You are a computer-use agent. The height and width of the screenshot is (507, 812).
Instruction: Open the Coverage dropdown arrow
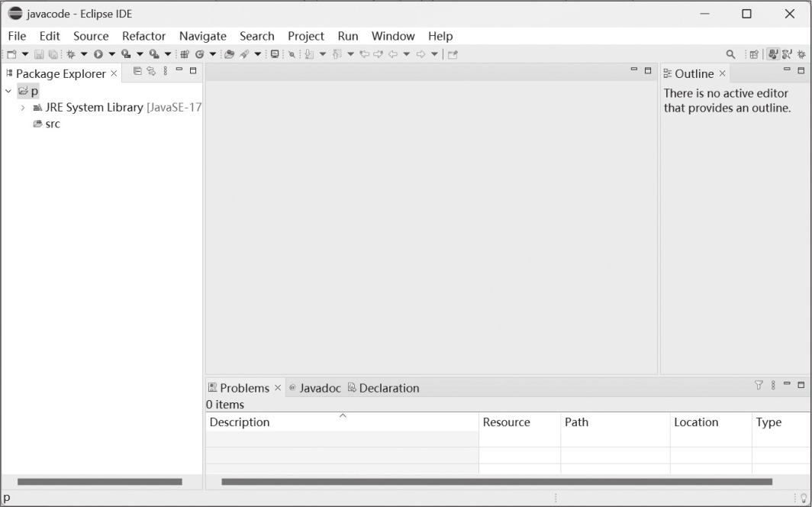(x=140, y=54)
